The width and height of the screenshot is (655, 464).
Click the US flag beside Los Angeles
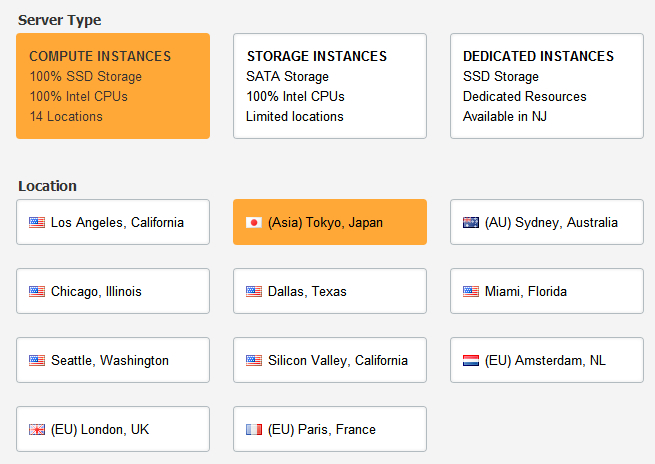pyautogui.click(x=37, y=223)
